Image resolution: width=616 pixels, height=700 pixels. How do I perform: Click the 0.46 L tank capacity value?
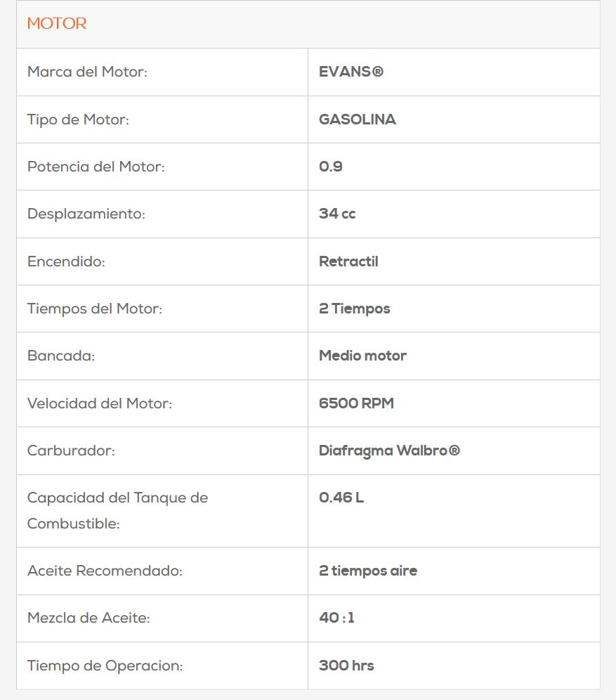(x=341, y=498)
